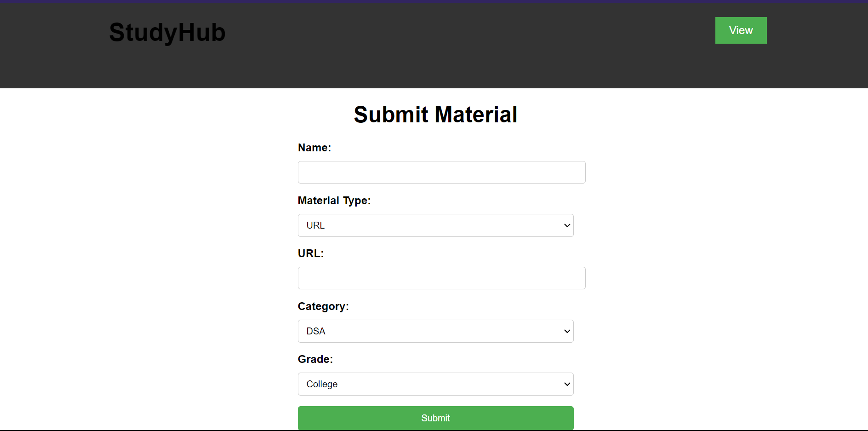The image size is (868, 431).
Task: Click the Material Type label
Action: click(334, 201)
